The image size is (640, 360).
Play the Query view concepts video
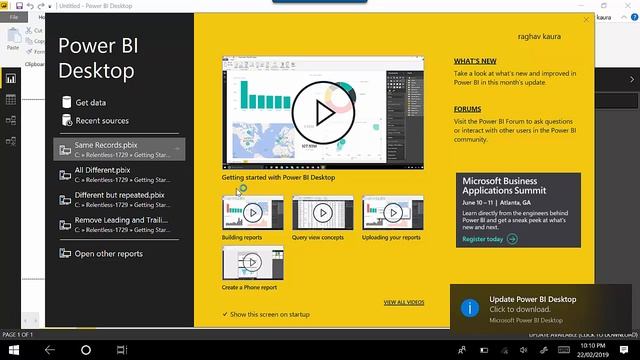(323, 213)
